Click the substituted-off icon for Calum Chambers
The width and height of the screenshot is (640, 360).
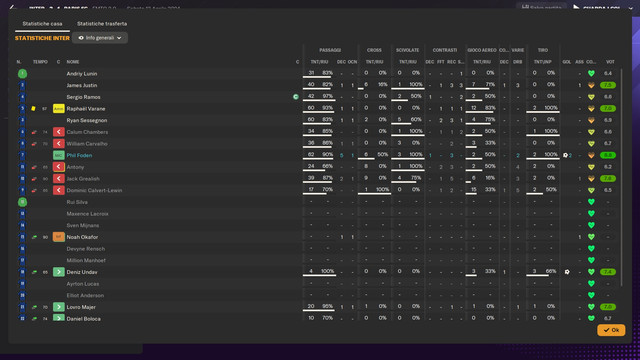59,132
